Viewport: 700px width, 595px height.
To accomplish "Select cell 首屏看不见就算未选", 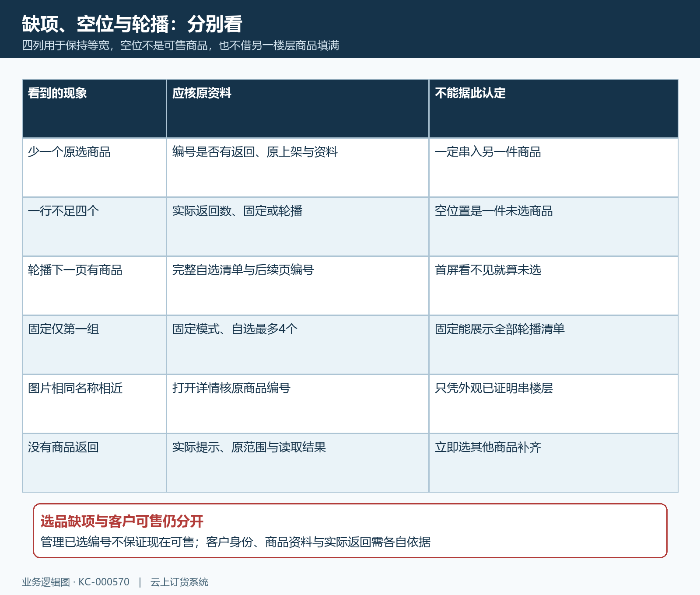I will [553, 286].
